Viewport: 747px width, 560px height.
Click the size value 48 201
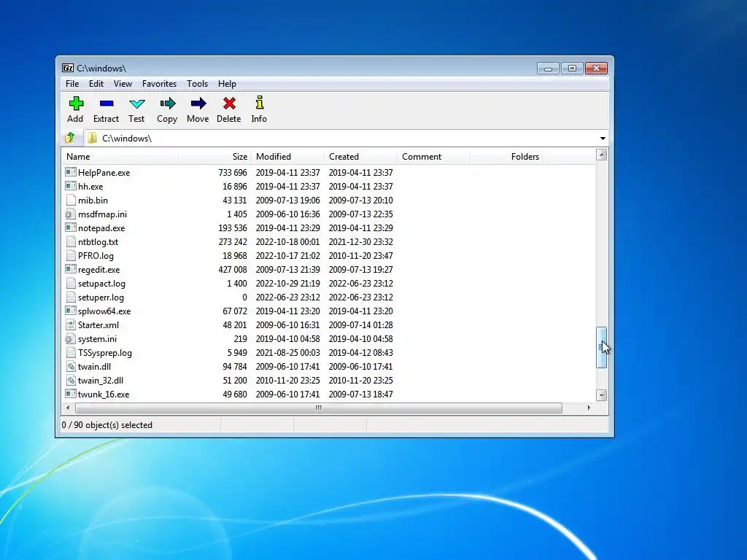[x=235, y=324]
